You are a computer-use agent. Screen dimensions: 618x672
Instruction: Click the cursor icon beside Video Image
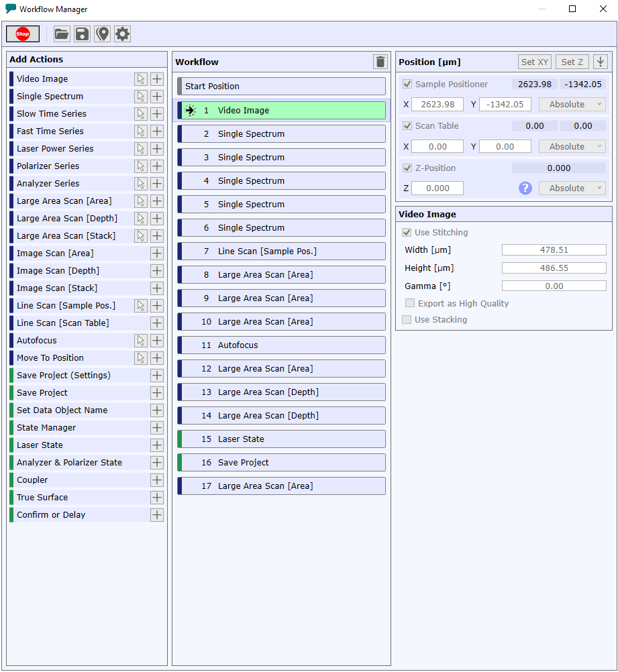pos(140,78)
